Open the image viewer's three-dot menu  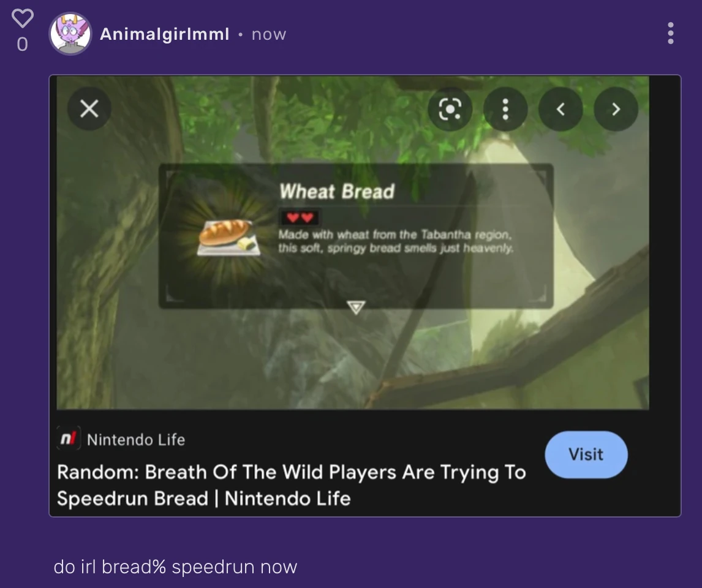(505, 109)
